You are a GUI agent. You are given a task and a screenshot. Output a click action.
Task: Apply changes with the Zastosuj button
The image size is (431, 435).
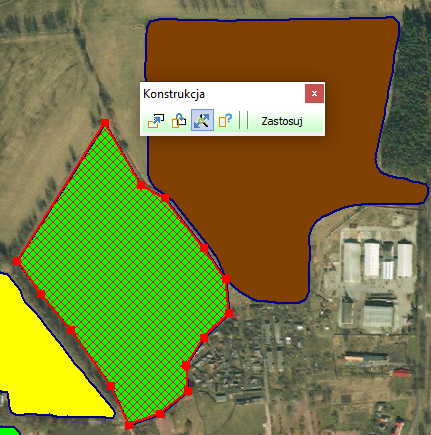tap(282, 121)
